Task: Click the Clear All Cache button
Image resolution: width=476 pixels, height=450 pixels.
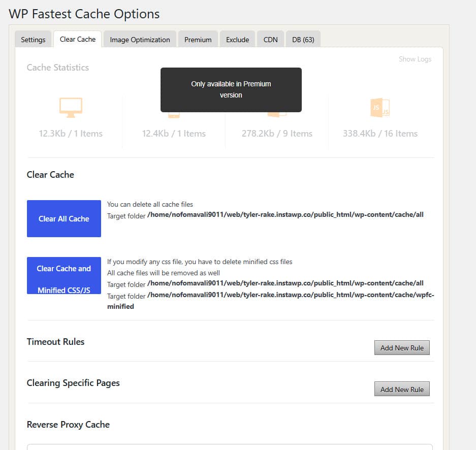Action: click(x=64, y=218)
